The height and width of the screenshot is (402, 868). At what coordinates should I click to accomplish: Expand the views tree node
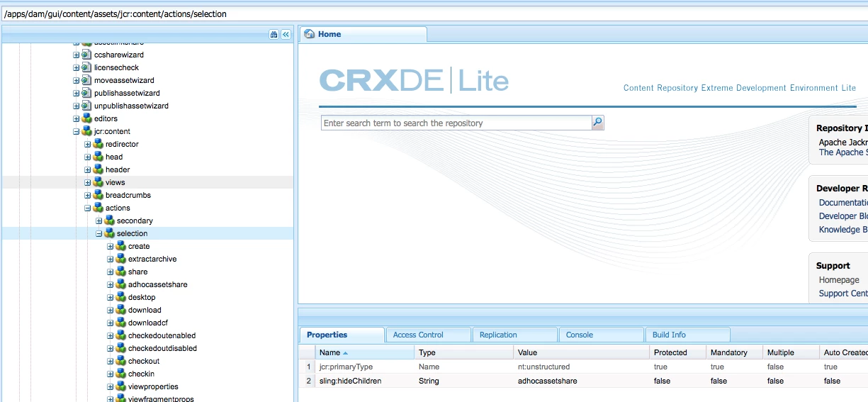pyautogui.click(x=88, y=182)
